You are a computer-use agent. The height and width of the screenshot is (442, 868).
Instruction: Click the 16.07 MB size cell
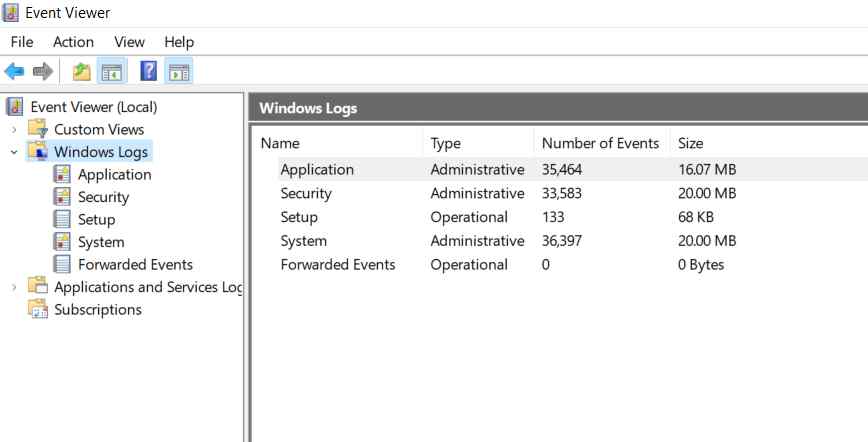(707, 169)
